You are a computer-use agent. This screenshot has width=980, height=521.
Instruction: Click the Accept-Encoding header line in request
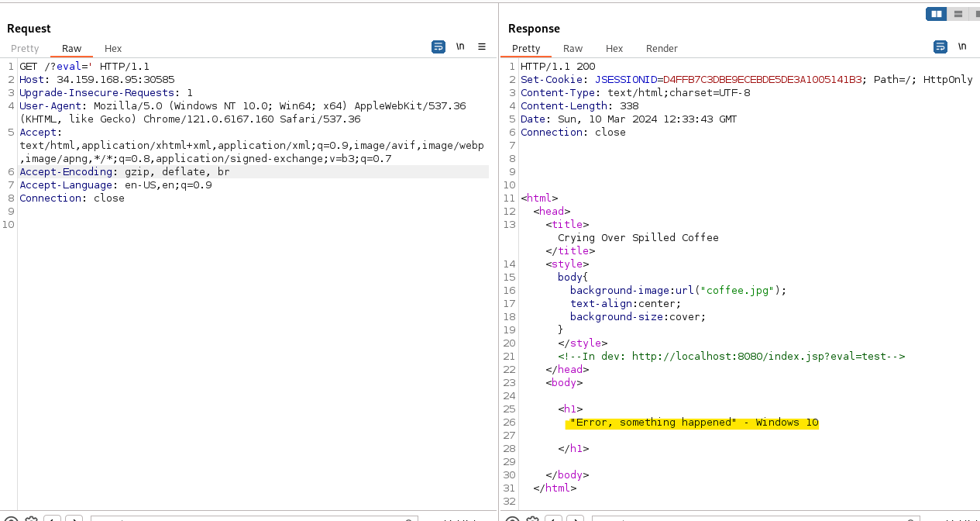124,172
